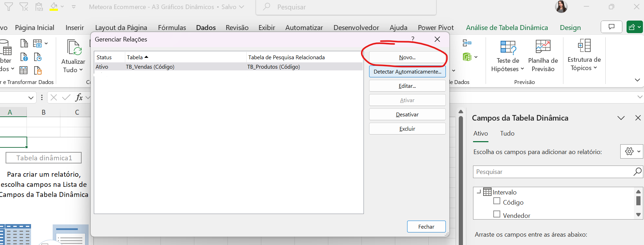Click the green Share button
This screenshot has height=245, width=644.
click(635, 27)
